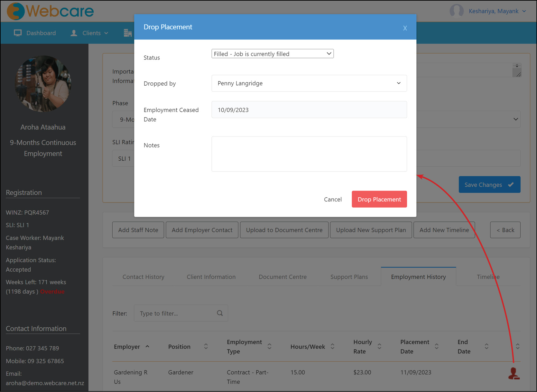Expand Keshariya, Mayank user menu
Screen dimensions: 537x392
click(x=497, y=11)
